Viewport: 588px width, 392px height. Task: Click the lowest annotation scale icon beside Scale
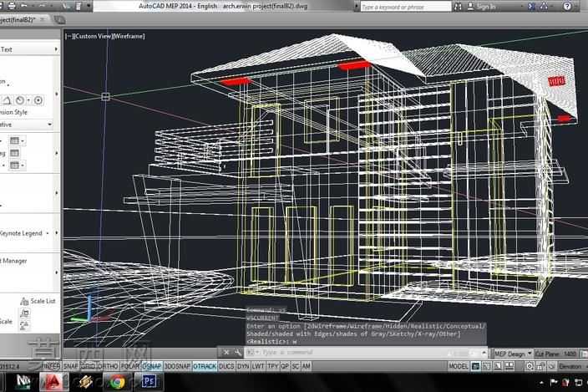(25, 325)
